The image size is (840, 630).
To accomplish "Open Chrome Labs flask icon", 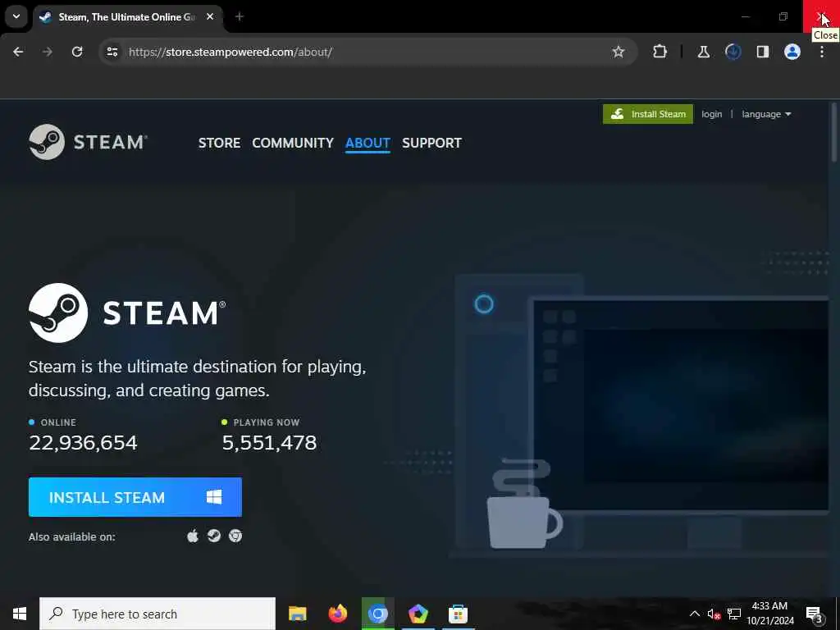I will [x=703, y=52].
